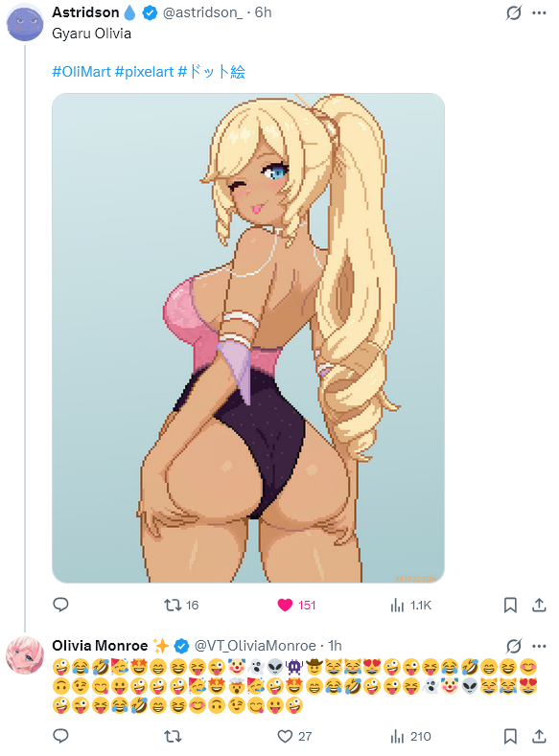Click Grok icon on Olivia Monroe's reply
Screen dimensions: 559x756
[x=514, y=646]
